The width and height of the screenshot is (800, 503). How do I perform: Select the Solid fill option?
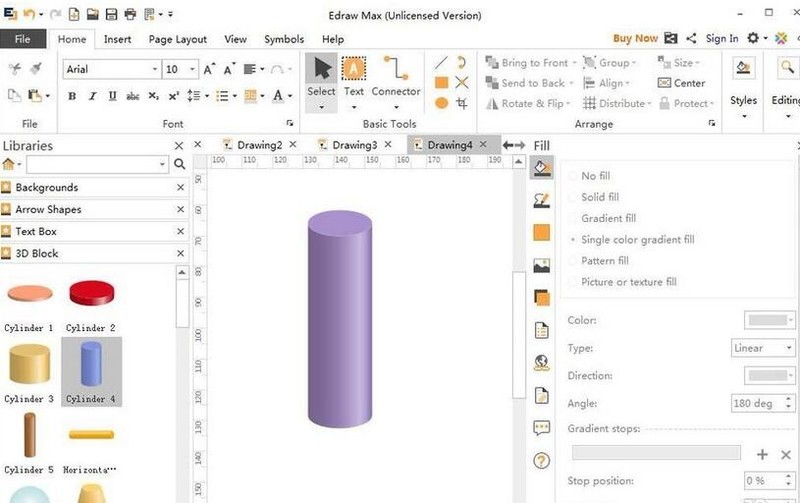click(594, 197)
